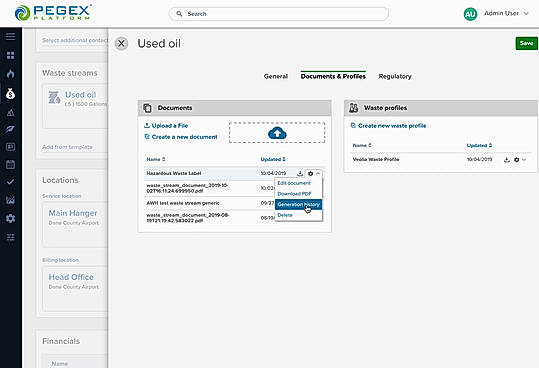The width and height of the screenshot is (539, 368).
Task: Click the Waste profiles header icon
Action: 353,108
